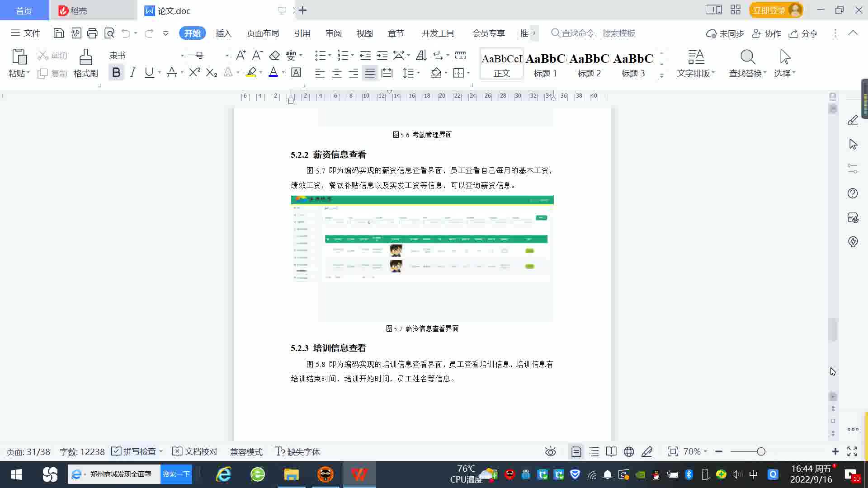The width and height of the screenshot is (868, 488).
Task: Expand more ribbon tabs arrow
Action: [534, 33]
